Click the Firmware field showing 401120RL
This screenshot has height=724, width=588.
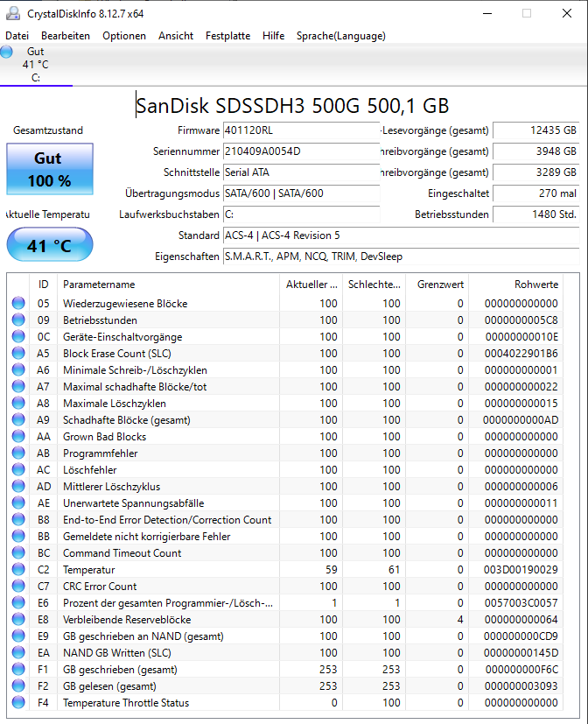[301, 130]
